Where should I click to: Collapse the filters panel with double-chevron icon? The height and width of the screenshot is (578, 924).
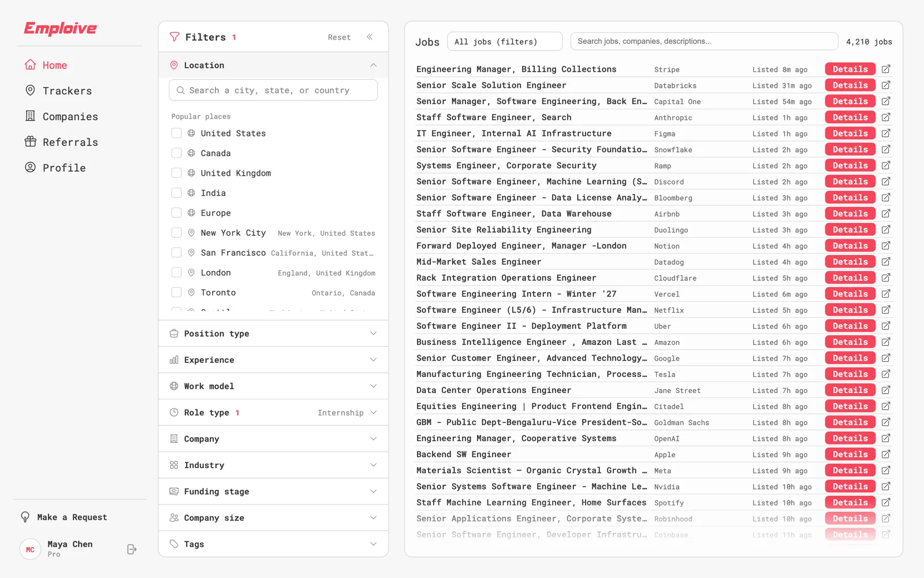click(x=370, y=37)
